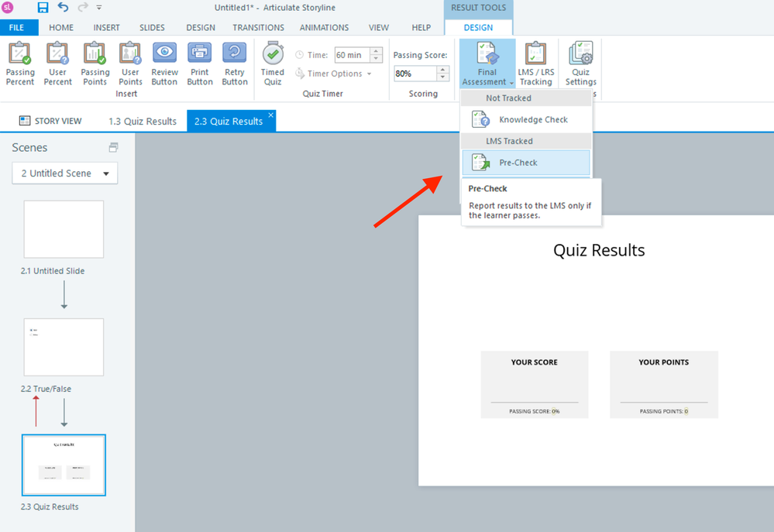Insert User Percent reference
The width and height of the screenshot is (774, 532).
tap(58, 64)
